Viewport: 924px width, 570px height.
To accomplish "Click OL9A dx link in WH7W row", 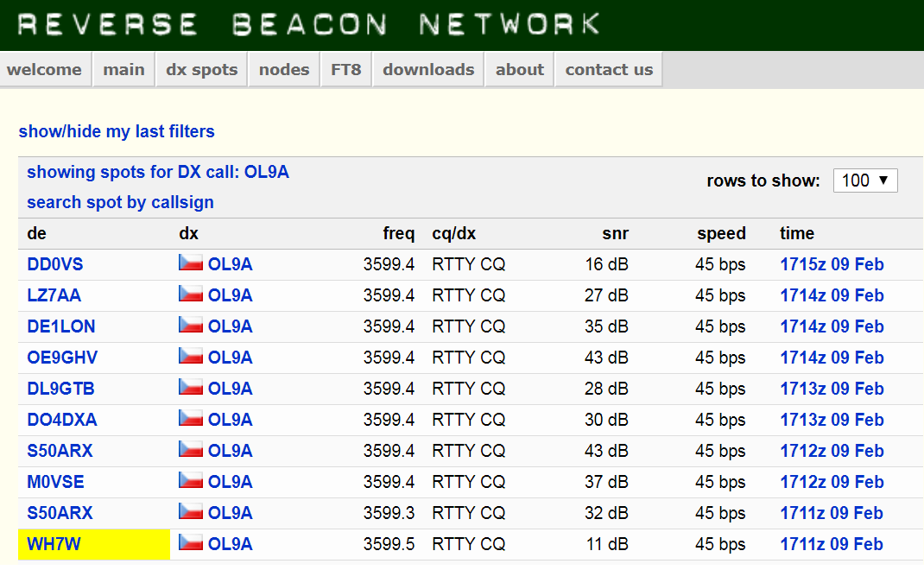I will pos(230,544).
